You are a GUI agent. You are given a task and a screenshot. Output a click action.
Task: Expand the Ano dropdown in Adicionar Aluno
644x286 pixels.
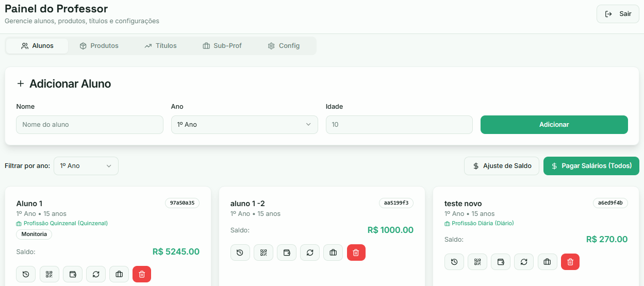click(244, 125)
